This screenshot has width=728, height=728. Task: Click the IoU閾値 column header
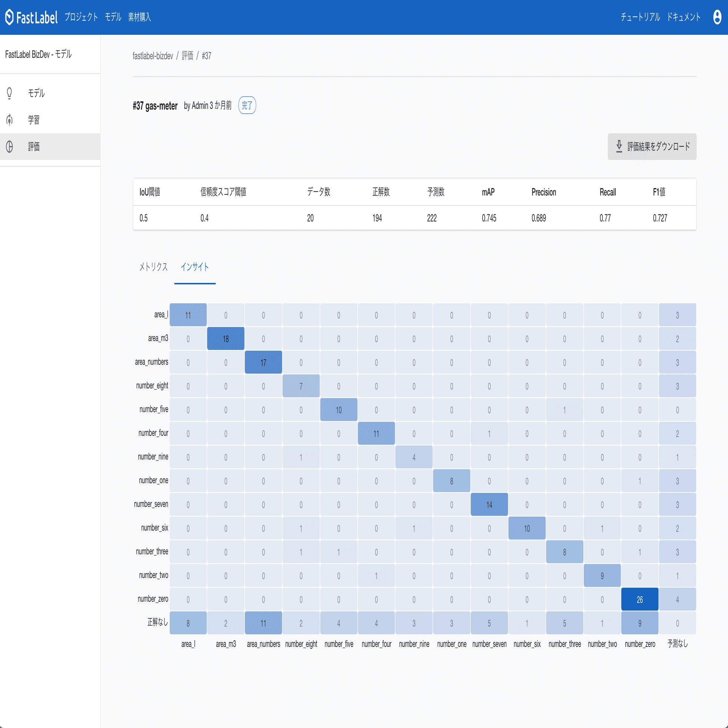coord(150,192)
